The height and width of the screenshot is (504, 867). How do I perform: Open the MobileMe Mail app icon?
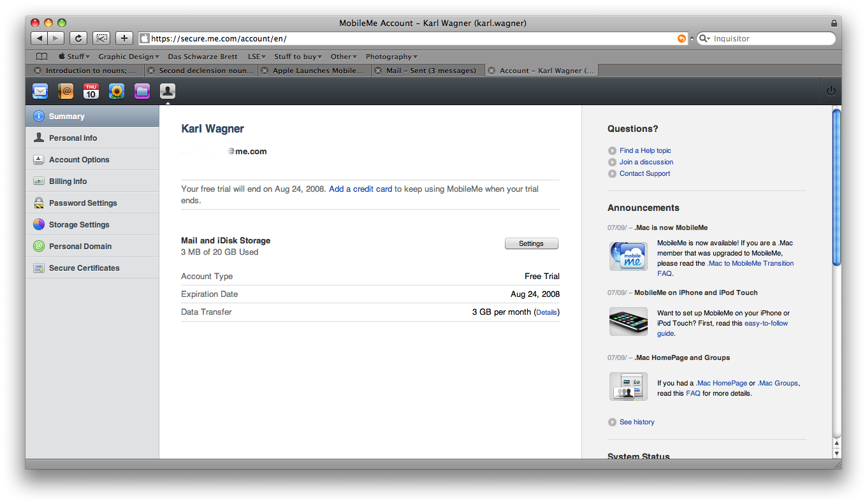(x=40, y=92)
